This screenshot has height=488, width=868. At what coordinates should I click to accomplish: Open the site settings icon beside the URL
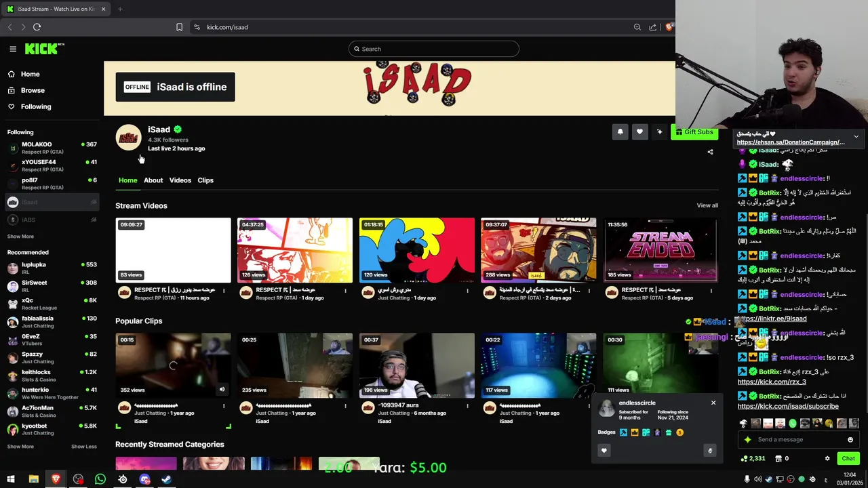(197, 27)
